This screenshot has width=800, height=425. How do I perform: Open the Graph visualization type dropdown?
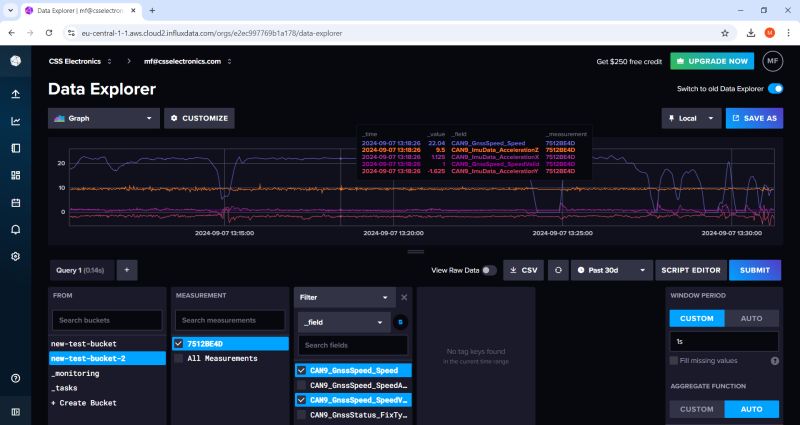click(104, 118)
